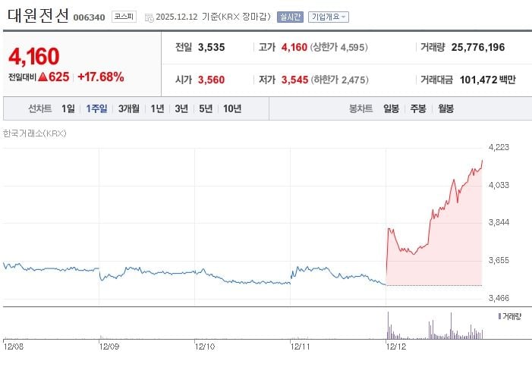532x392 pixels.
Task: Click the 코스피 market badge
Action: (124, 16)
